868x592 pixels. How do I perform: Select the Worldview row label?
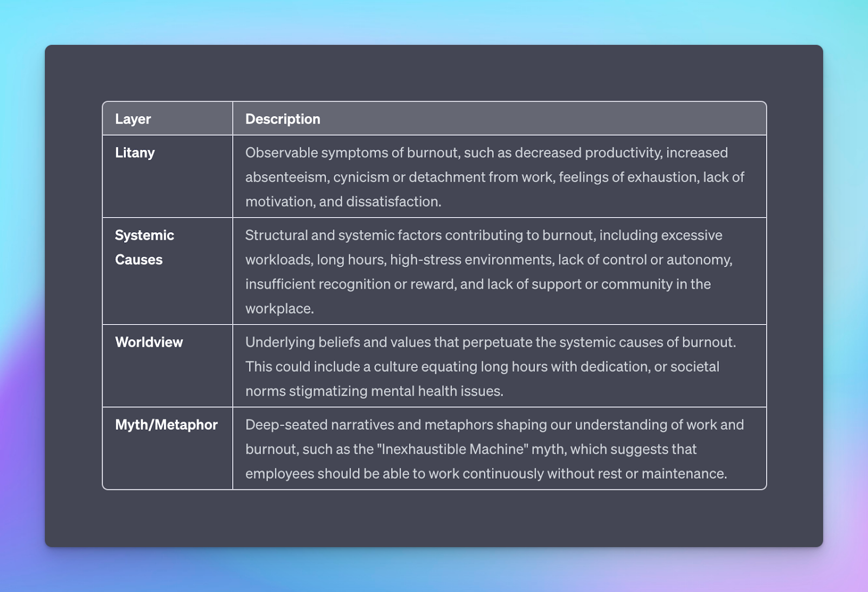point(149,342)
